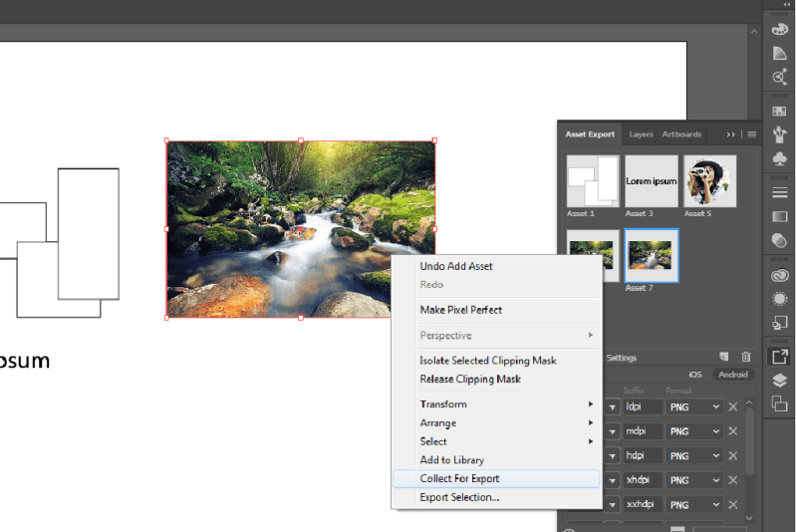
Task: Open the Swatches panel icon
Action: [779, 112]
